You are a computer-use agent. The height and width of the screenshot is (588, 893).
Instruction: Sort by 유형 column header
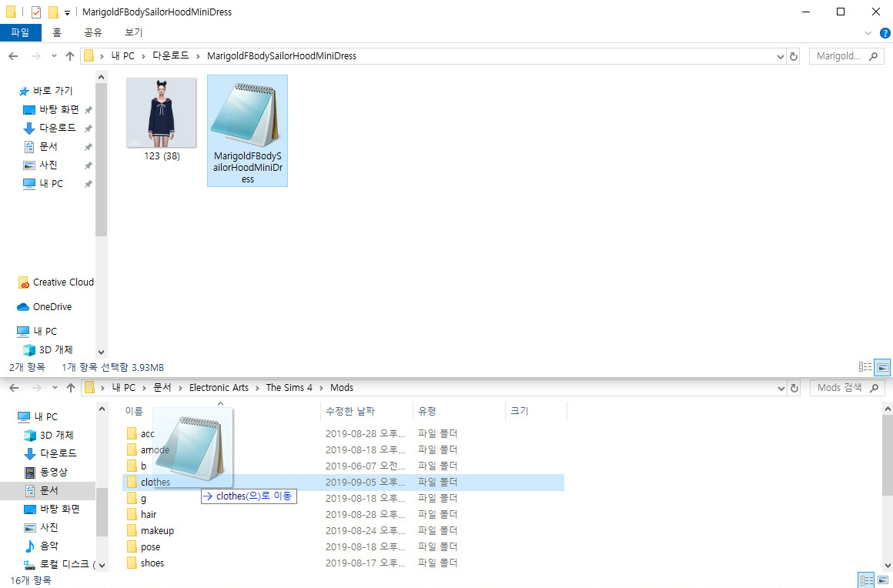459,411
